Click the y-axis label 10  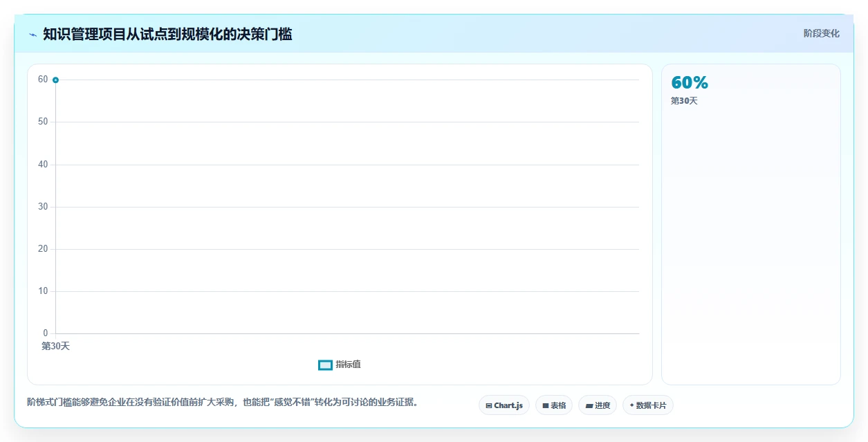[43, 291]
